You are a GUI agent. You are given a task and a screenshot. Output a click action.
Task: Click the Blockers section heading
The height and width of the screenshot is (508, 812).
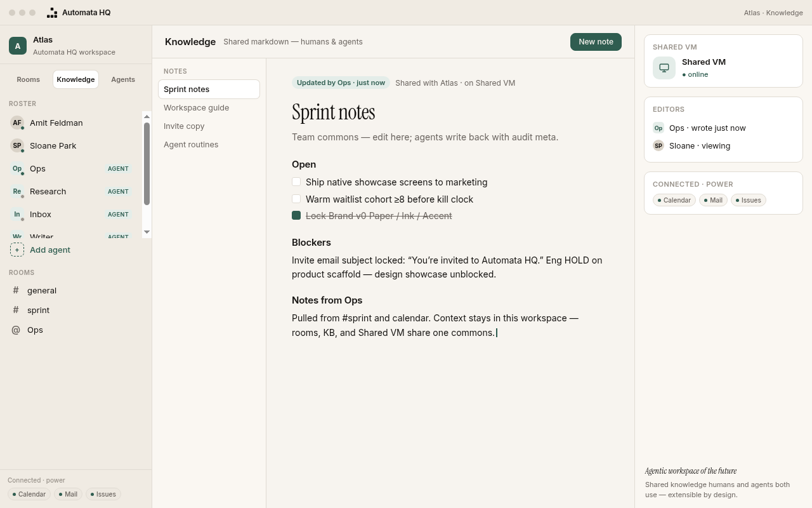[x=311, y=243]
